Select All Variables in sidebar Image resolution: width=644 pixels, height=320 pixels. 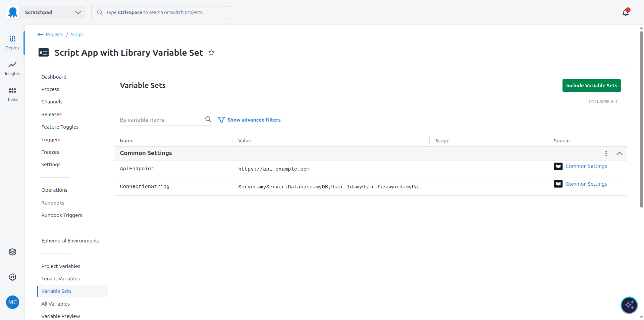pos(55,304)
